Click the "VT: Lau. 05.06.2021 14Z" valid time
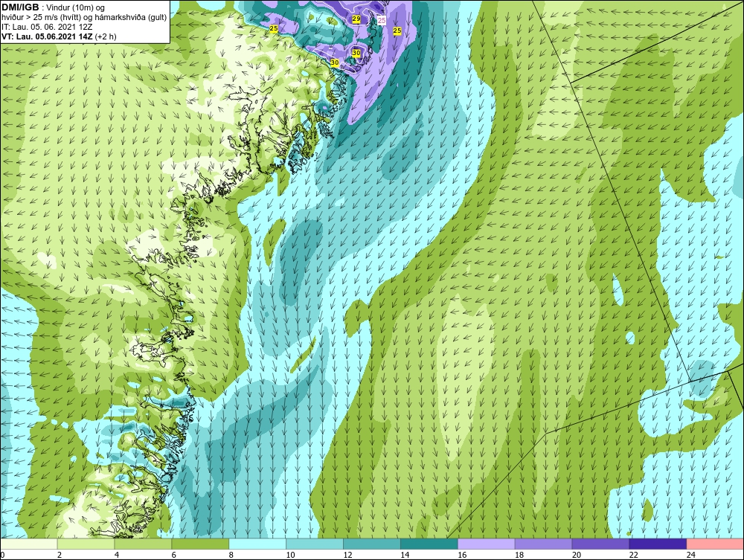 click(47, 36)
